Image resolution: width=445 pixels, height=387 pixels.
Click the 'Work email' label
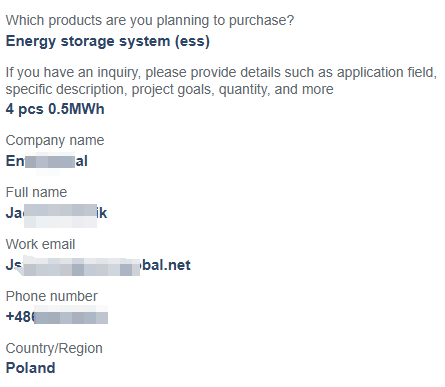pos(40,244)
